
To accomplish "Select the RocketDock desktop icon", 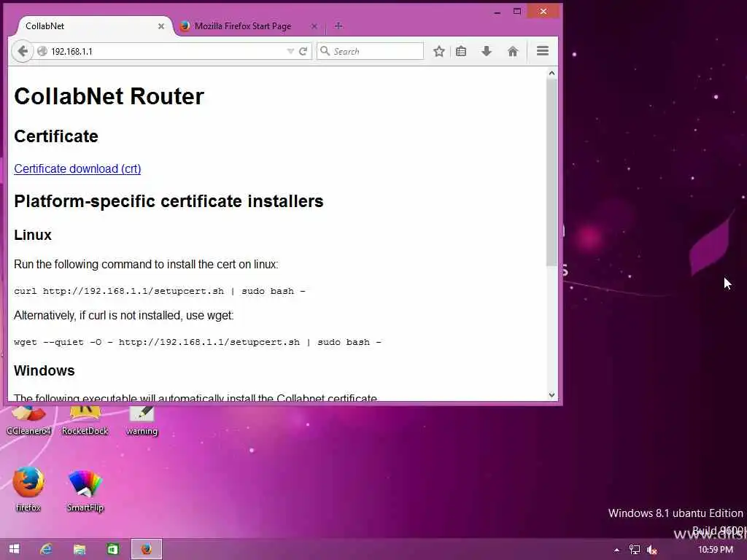I will [x=85, y=421].
